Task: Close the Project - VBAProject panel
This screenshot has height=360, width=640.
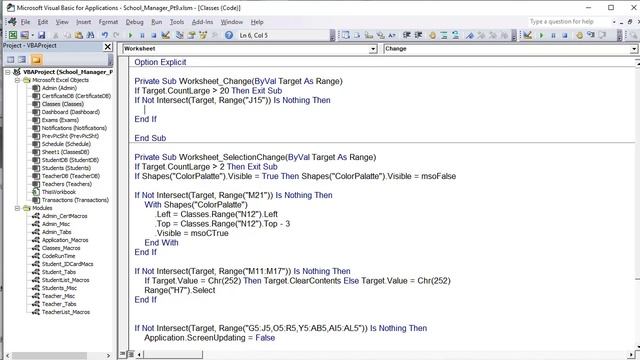Action: point(108,47)
